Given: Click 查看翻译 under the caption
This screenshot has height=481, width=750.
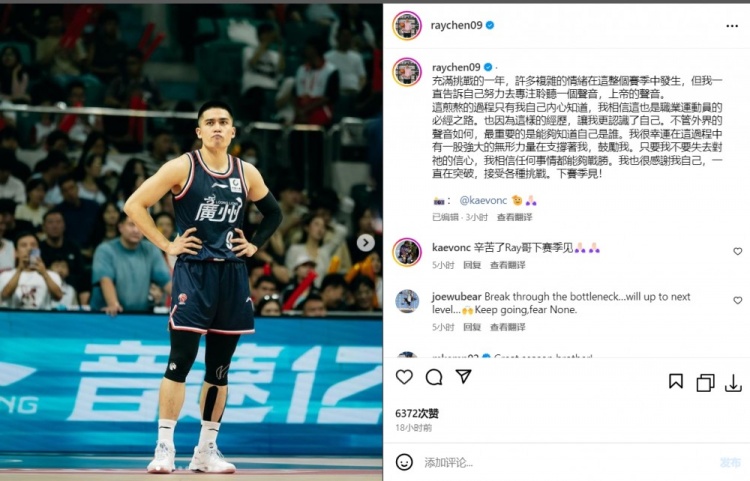Looking at the screenshot, I should 514,217.
